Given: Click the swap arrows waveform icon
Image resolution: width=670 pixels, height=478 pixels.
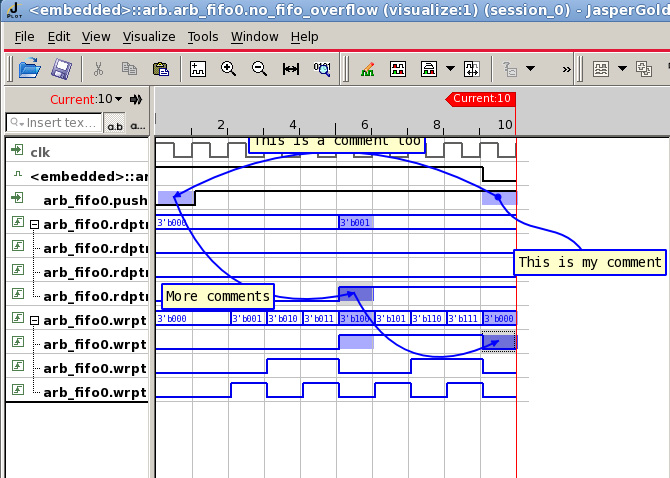Looking at the screenshot, I should pyautogui.click(x=472, y=69).
